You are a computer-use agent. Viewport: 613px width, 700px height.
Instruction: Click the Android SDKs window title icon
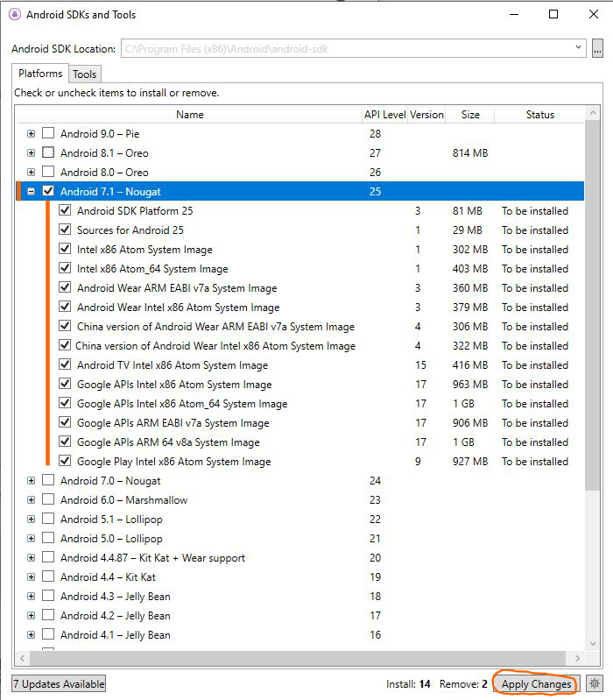pos(15,15)
